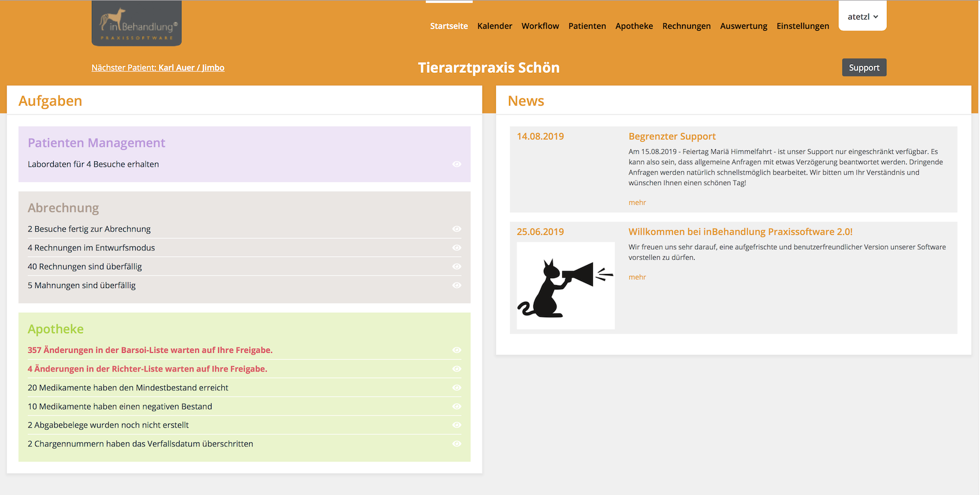Click '2 Chargennummern haben das Verfallsdatum überschritten'
Image resolution: width=980 pixels, height=495 pixels.
coord(140,444)
